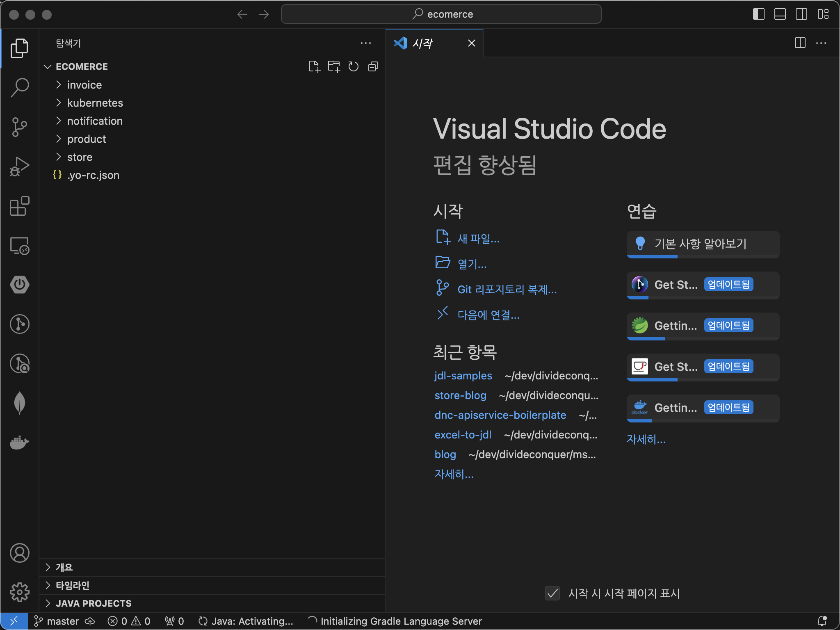Collapse all folders in explorer
840x630 pixels.
tap(373, 66)
